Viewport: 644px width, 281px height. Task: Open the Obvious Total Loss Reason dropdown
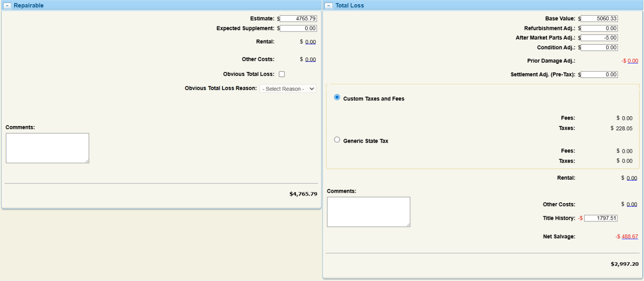(288, 89)
